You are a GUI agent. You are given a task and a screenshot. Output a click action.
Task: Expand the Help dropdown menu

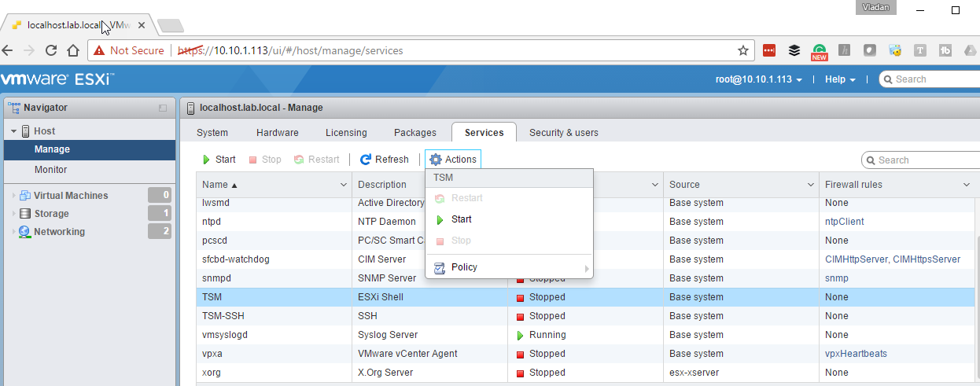pos(839,79)
